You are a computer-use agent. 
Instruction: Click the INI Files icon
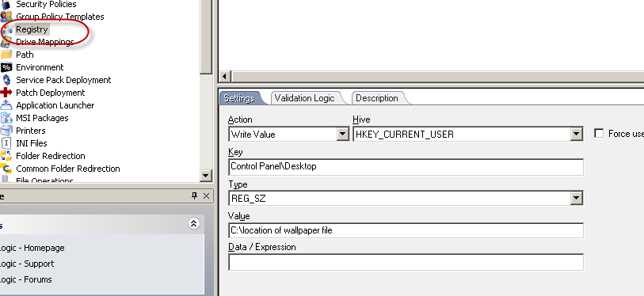click(x=6, y=143)
